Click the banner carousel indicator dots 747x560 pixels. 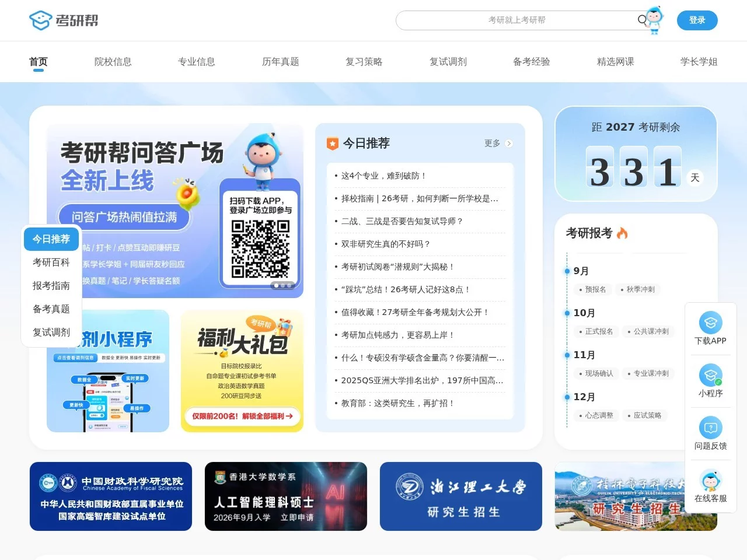point(282,285)
